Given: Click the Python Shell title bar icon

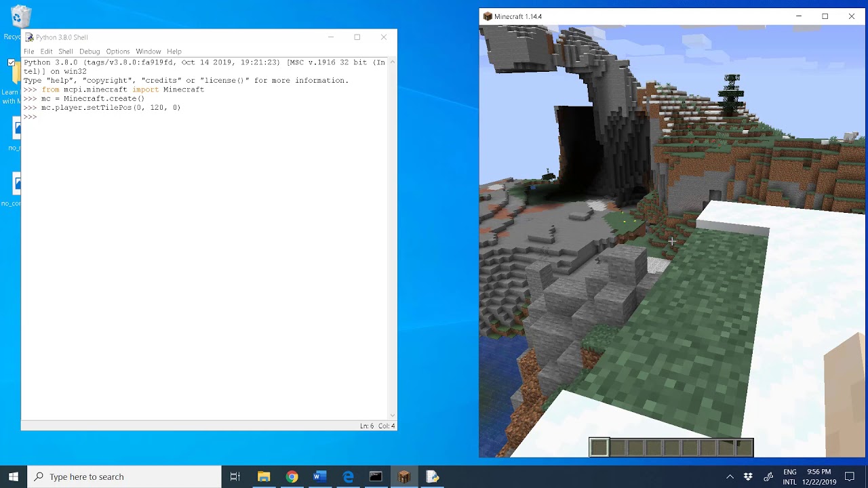Looking at the screenshot, I should [29, 37].
